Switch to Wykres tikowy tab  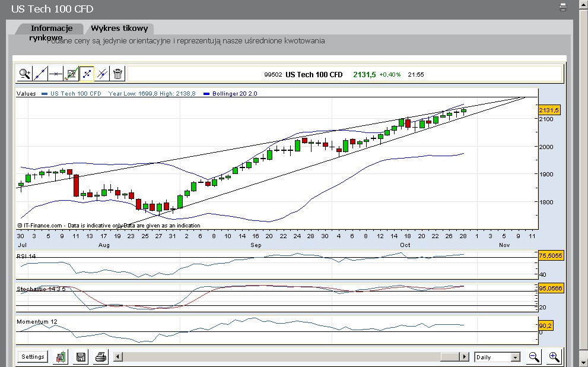(x=120, y=29)
